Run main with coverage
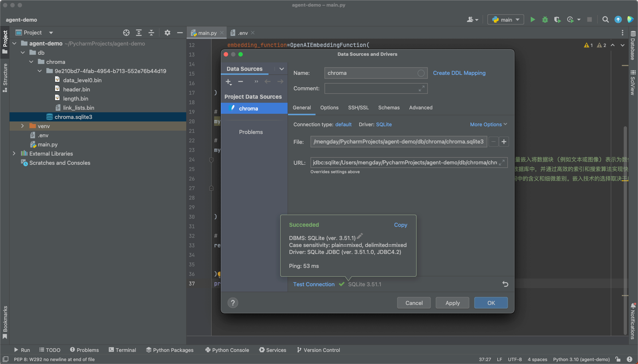 coord(557,19)
